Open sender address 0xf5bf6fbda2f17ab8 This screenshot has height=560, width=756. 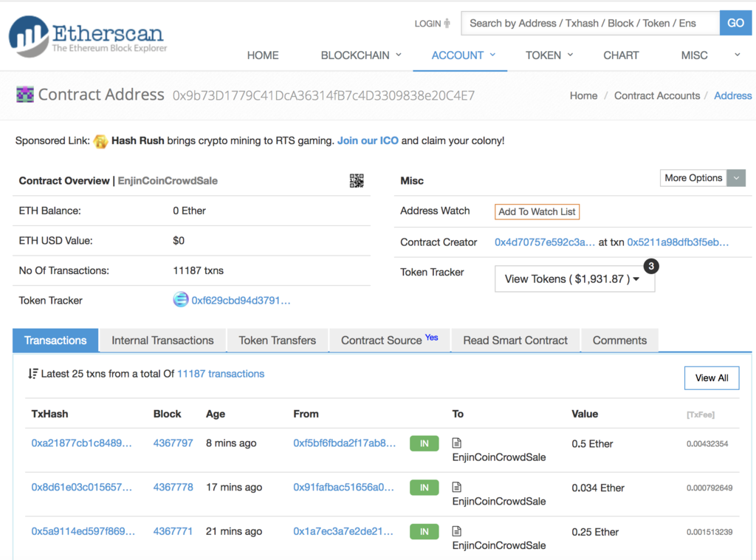[x=344, y=443]
